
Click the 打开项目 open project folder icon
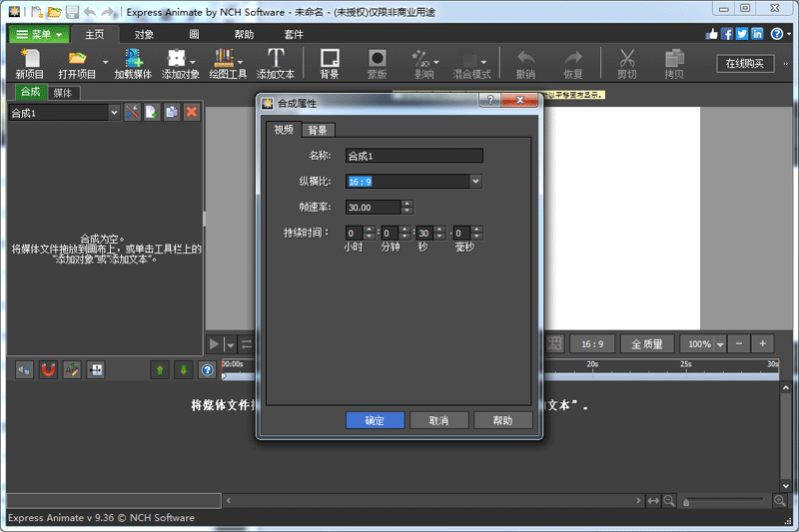click(x=77, y=58)
